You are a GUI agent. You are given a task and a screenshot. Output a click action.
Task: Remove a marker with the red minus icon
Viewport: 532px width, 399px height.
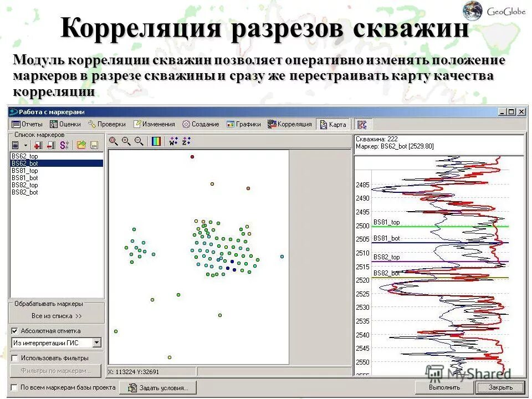(51, 145)
